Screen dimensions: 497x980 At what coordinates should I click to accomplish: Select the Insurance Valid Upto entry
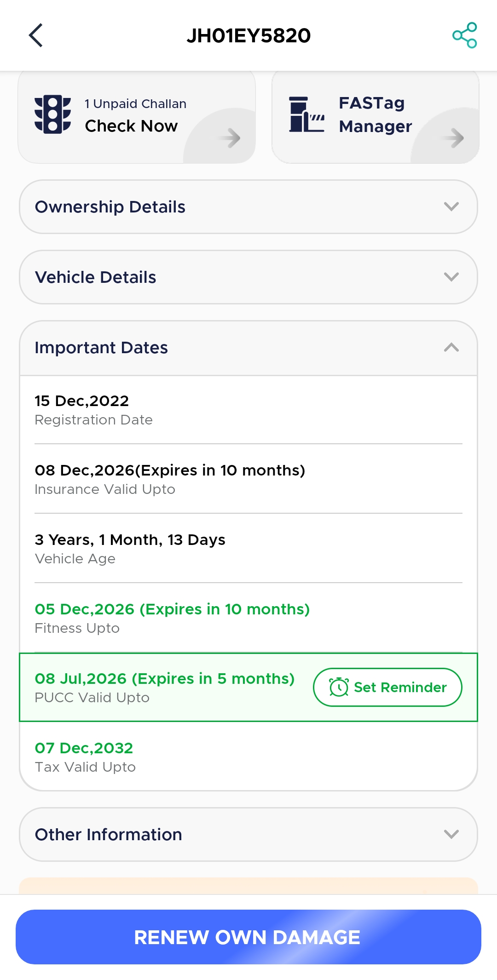click(248, 479)
